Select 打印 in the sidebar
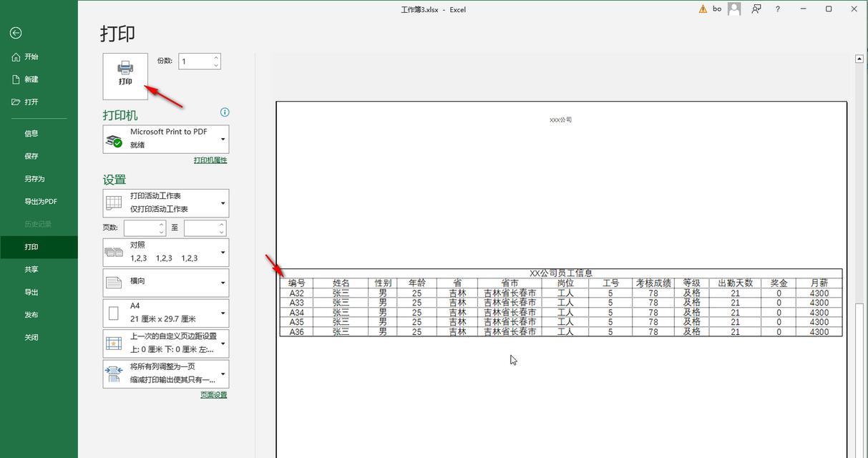Image resolution: width=868 pixels, height=458 pixels. [39, 247]
